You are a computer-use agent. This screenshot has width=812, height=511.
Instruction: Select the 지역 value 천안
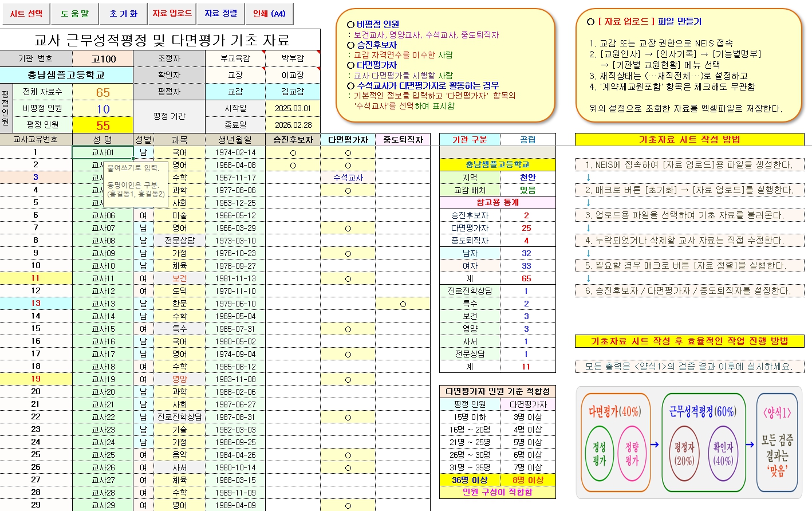point(527,178)
